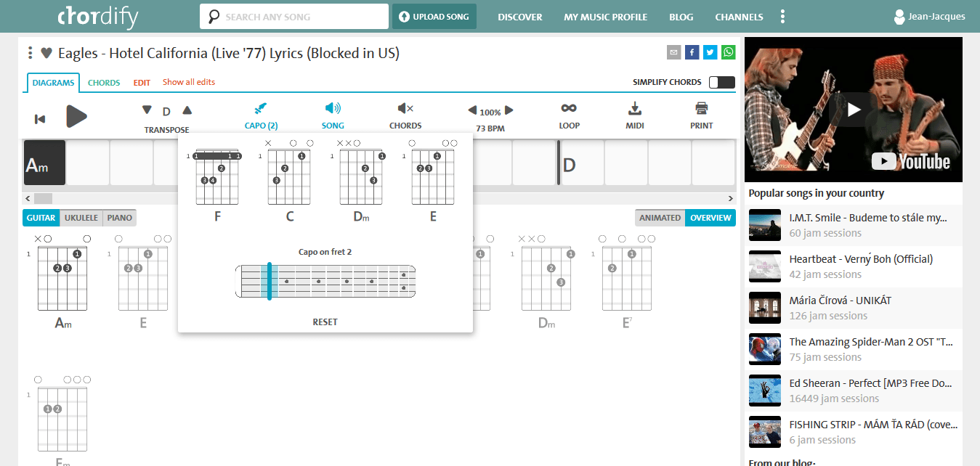
Task: Toggle Simplify Chords switch
Action: click(722, 82)
